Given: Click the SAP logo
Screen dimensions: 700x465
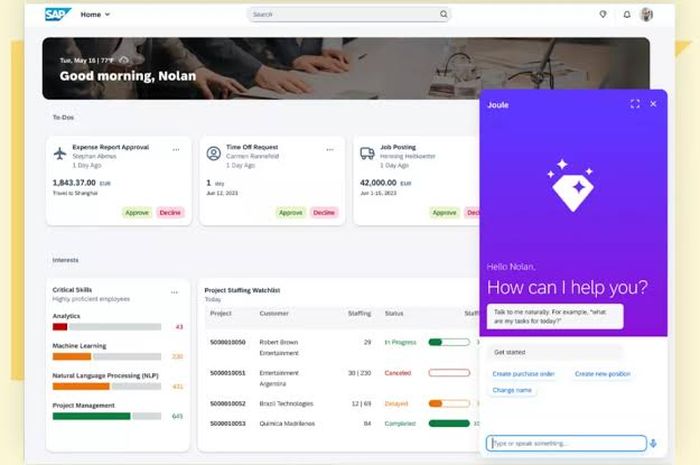Looking at the screenshot, I should [58, 14].
